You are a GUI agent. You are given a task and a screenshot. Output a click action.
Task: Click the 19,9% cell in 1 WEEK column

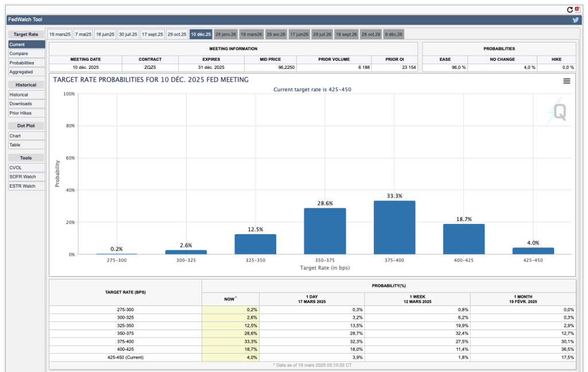(x=417, y=326)
